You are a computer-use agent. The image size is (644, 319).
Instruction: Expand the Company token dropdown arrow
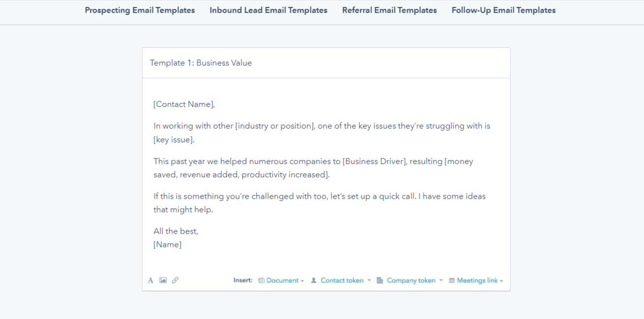(441, 281)
